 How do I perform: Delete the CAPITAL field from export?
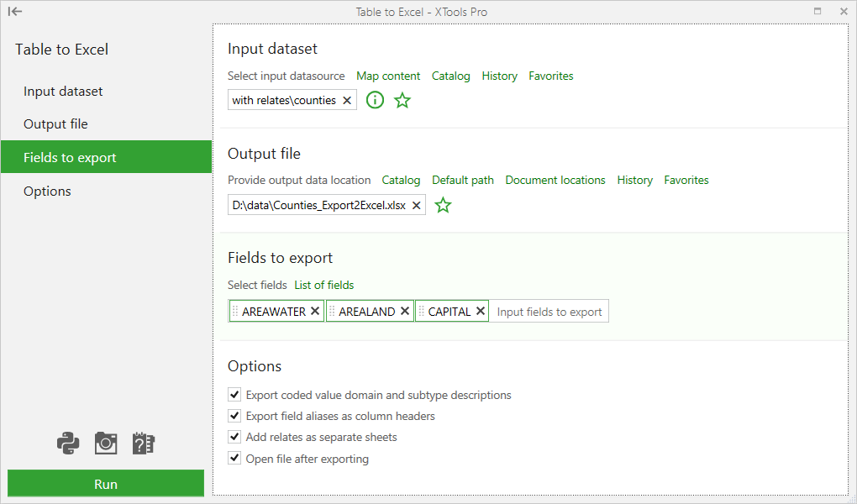(479, 310)
